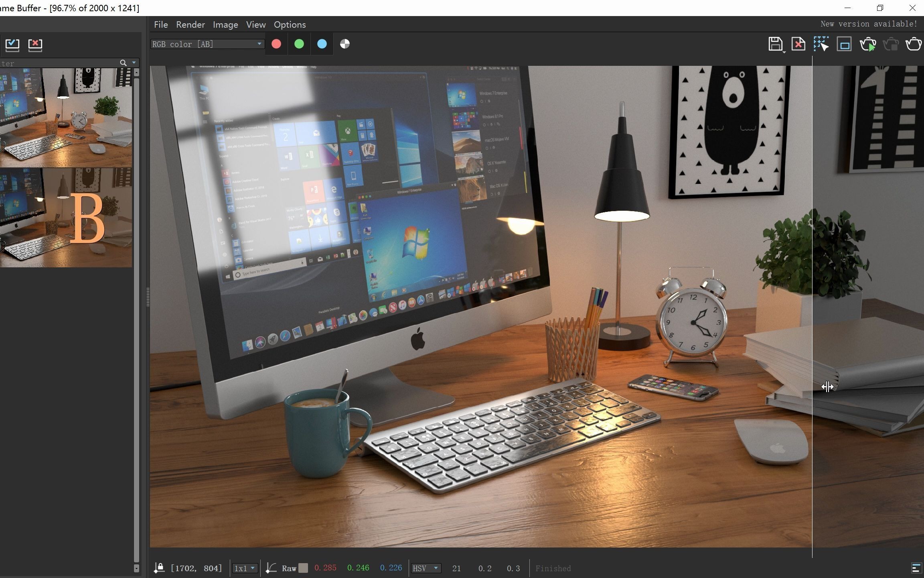Open the Options menu
The height and width of the screenshot is (578, 924).
coord(290,24)
